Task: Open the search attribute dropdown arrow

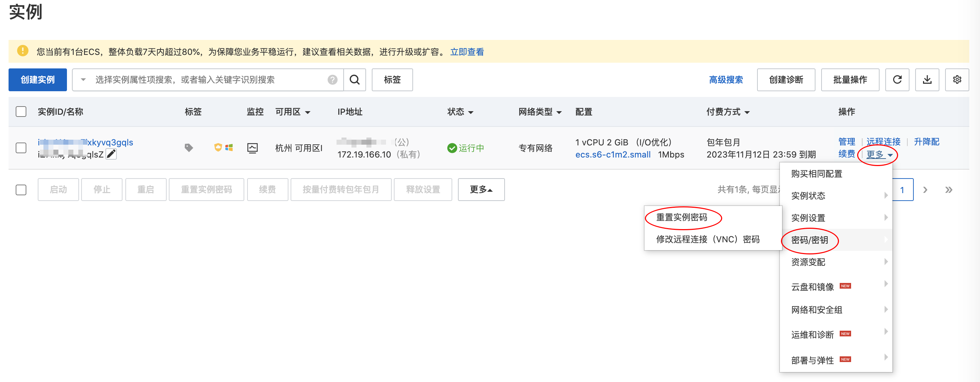Action: coord(83,79)
